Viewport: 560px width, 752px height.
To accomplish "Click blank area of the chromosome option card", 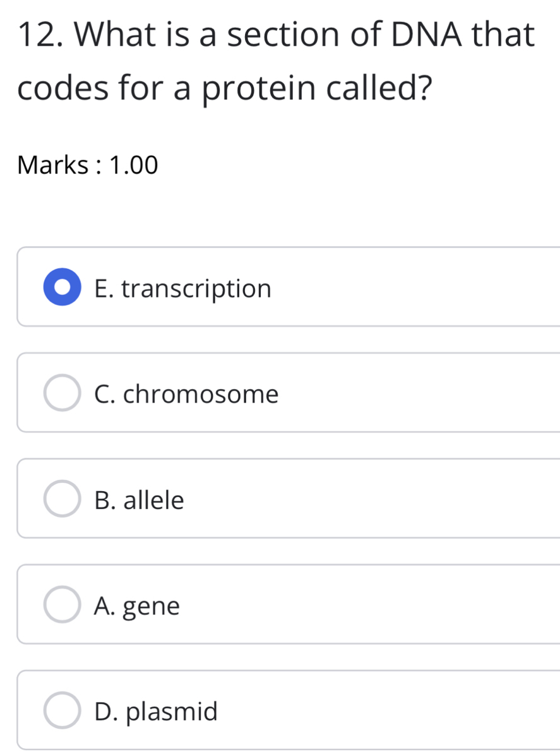I will 417,395.
